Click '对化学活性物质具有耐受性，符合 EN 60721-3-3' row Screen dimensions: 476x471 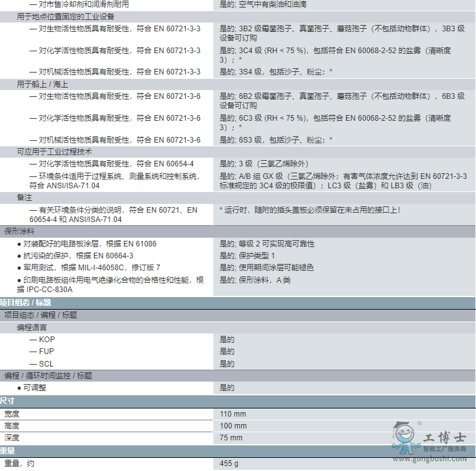tap(114, 51)
